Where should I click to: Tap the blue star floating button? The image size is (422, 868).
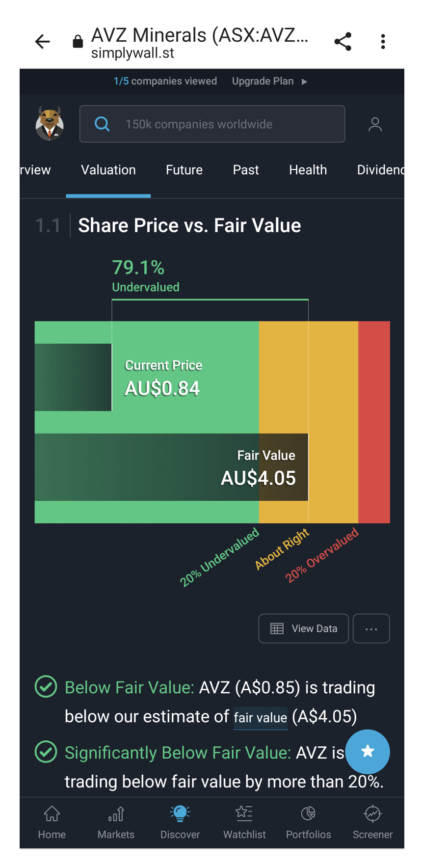pos(368,751)
